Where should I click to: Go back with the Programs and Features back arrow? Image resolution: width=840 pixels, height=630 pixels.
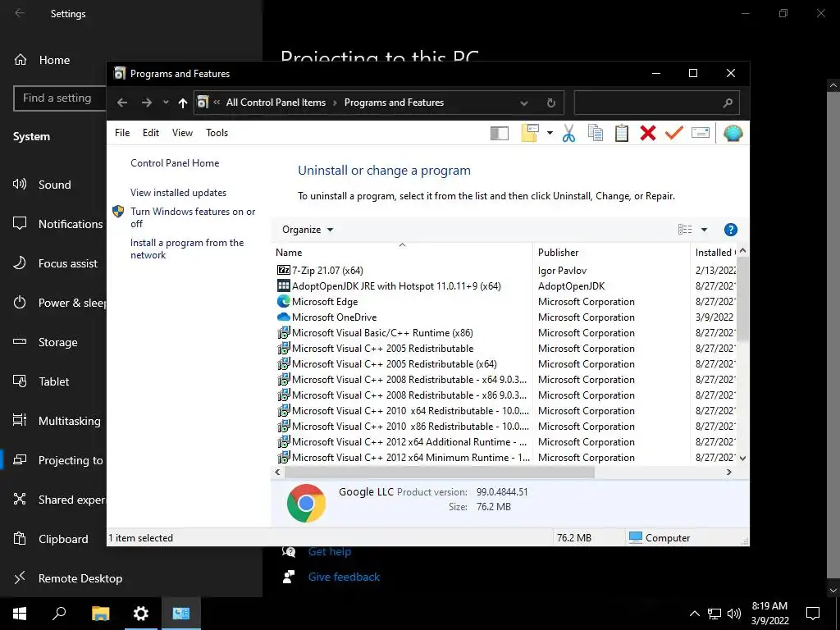(122, 103)
